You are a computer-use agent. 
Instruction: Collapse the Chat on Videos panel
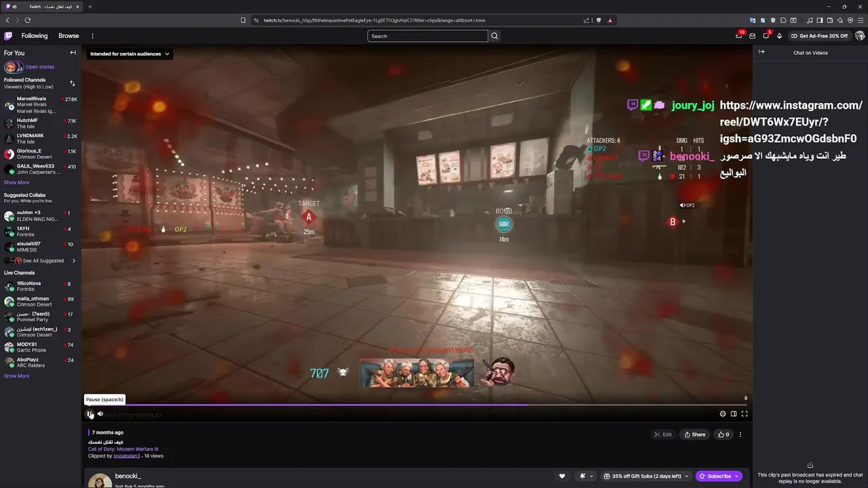point(762,52)
